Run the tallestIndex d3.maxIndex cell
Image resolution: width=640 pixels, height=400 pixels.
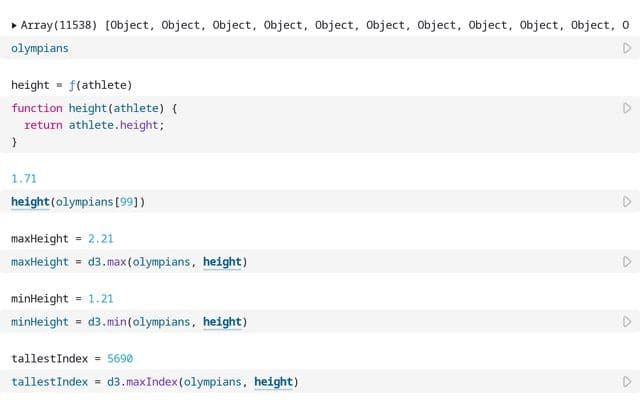[627, 382]
